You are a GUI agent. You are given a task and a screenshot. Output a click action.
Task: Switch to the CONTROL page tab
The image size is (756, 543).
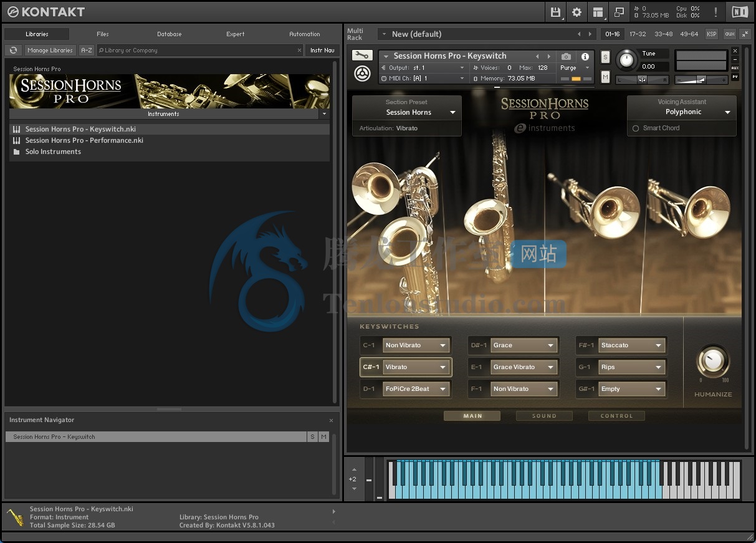point(616,416)
